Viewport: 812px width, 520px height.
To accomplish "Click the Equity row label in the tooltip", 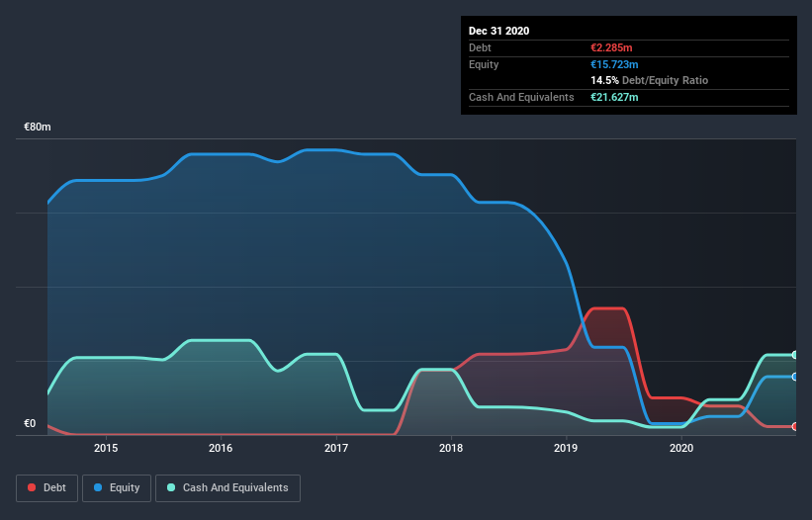I will (x=484, y=64).
